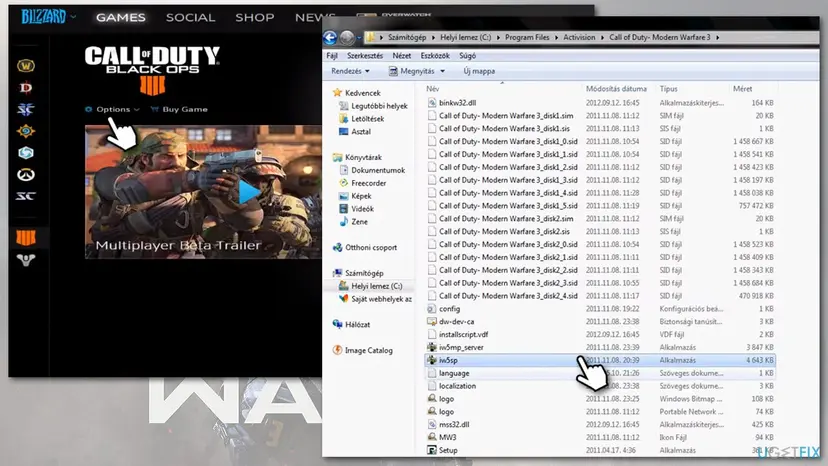
Task: Select the localization text file
Action: pyautogui.click(x=457, y=386)
